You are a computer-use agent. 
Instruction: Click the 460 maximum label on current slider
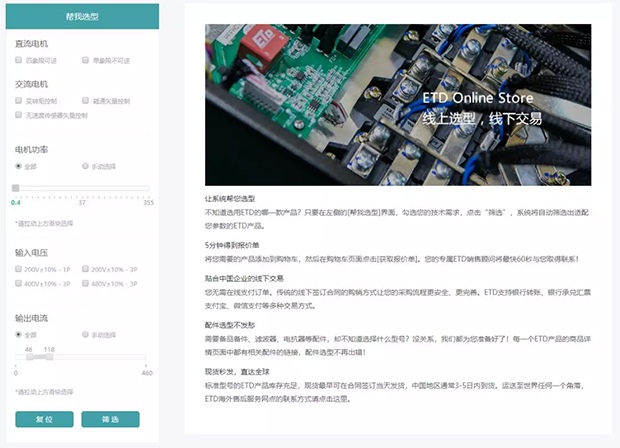147,373
